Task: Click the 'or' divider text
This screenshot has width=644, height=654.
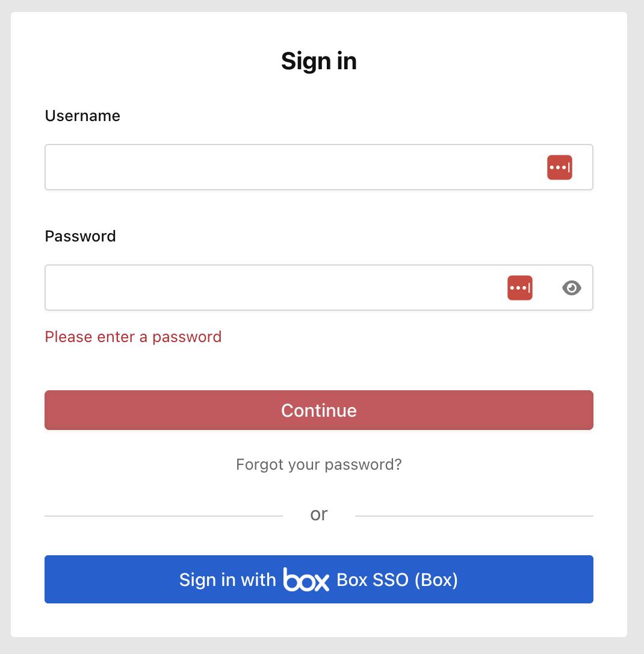Action: 318,514
